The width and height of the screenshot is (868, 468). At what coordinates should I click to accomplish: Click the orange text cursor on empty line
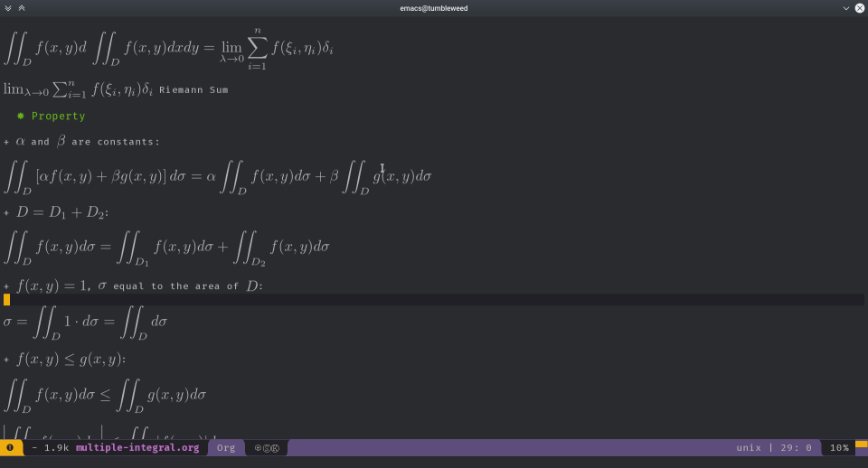click(x=6, y=299)
